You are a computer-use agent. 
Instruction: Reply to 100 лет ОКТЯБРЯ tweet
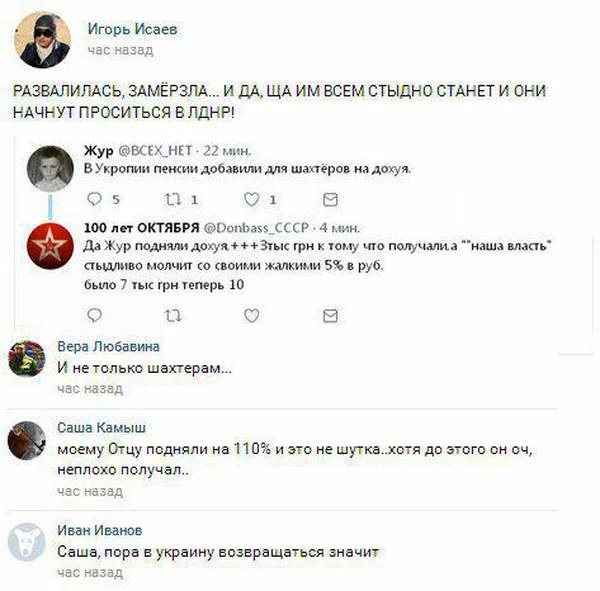(94, 315)
